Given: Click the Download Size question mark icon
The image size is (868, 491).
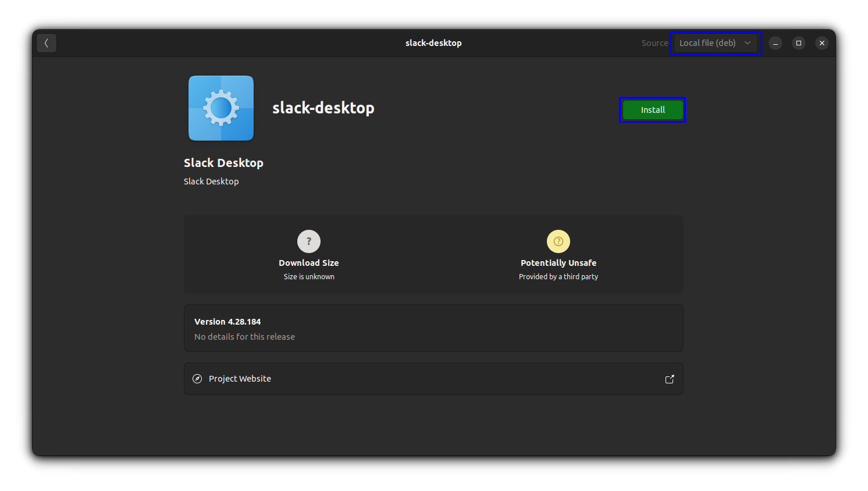Looking at the screenshot, I should (x=309, y=241).
